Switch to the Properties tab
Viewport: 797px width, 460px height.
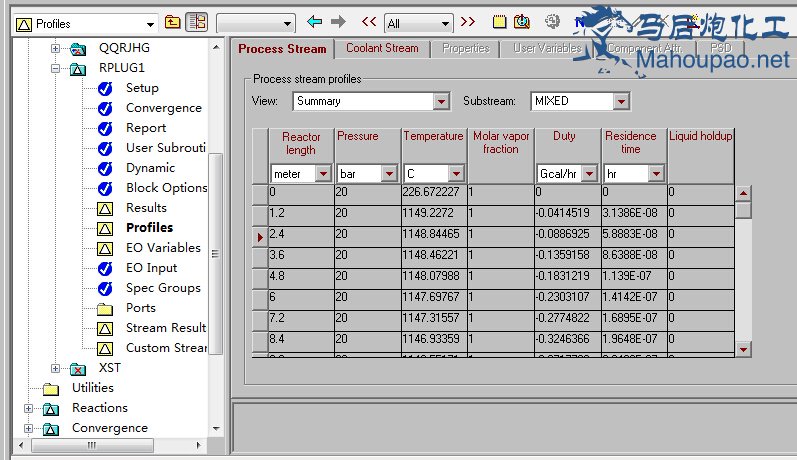point(466,48)
